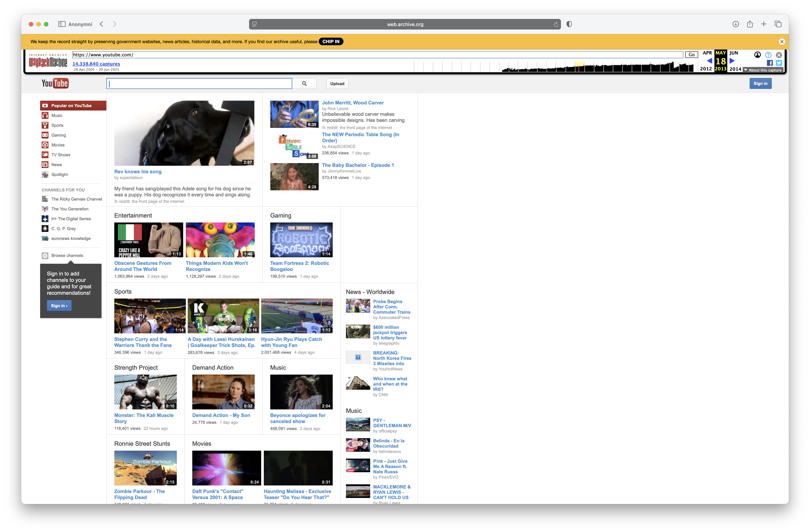The width and height of the screenshot is (810, 532).
Task: Click the Safari share icon
Action: pos(750,24)
